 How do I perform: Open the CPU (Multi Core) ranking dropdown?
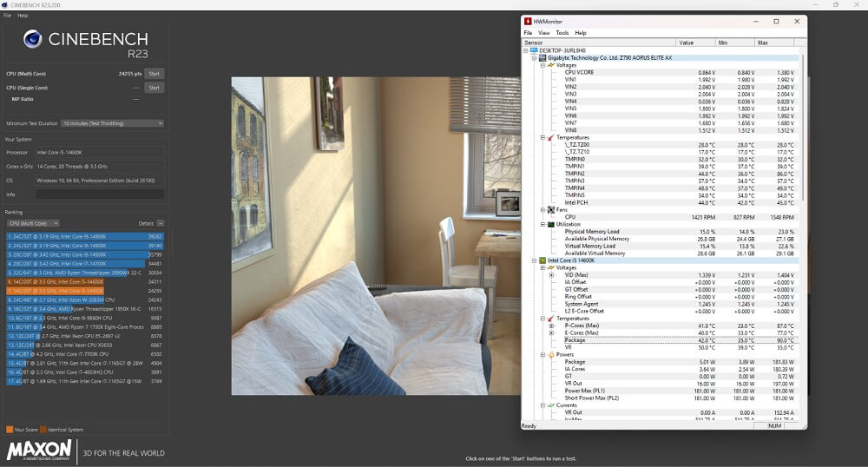[32, 223]
